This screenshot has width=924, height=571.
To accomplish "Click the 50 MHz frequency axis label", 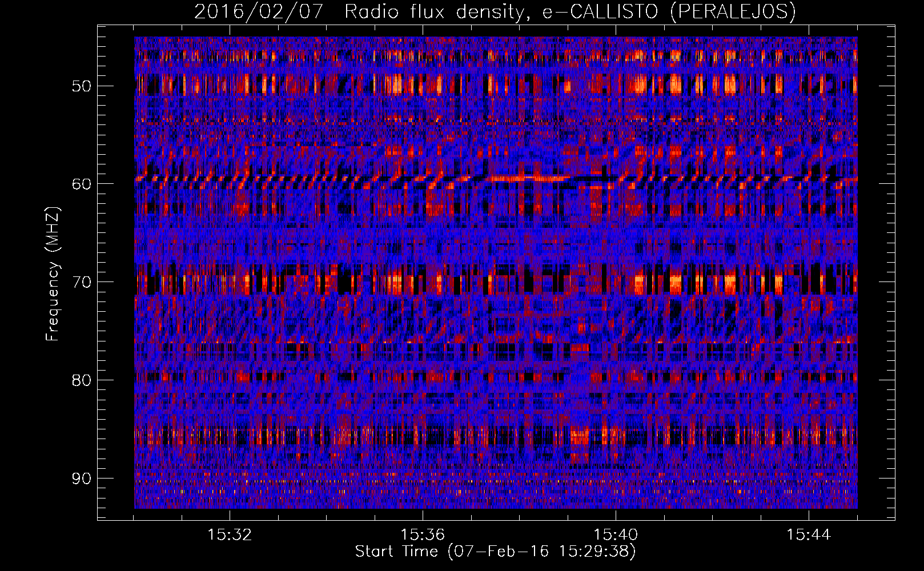I will click(82, 86).
